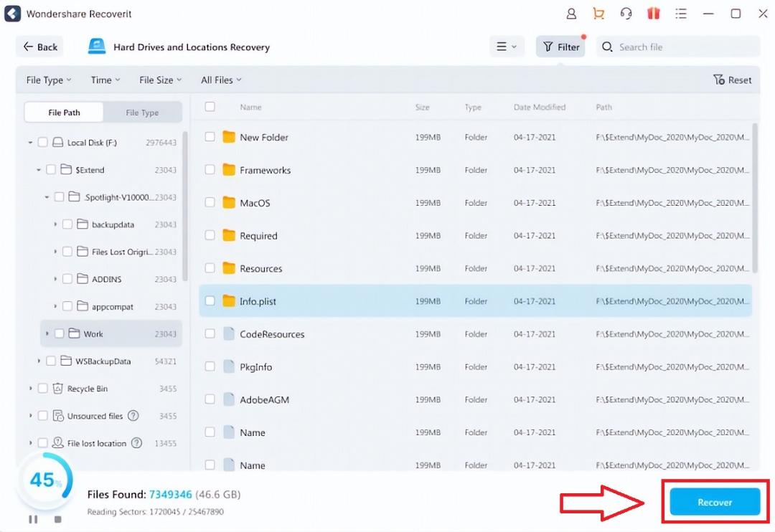Open the red gift box icon

click(654, 14)
